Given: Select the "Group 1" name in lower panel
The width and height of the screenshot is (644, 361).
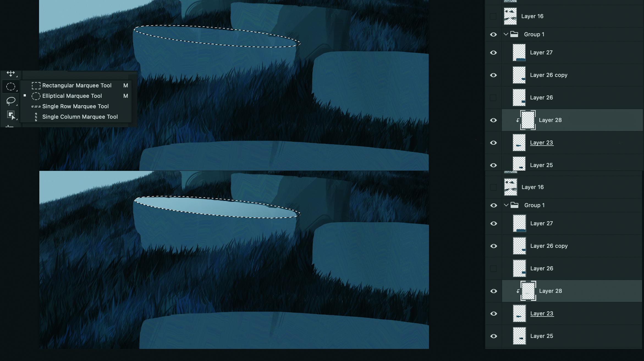Looking at the screenshot, I should (534, 205).
